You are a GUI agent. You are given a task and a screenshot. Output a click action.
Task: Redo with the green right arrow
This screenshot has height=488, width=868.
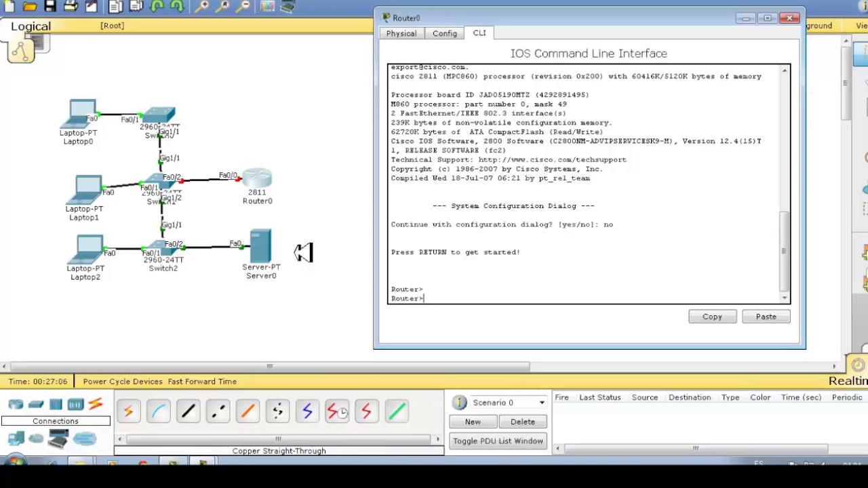pos(178,6)
